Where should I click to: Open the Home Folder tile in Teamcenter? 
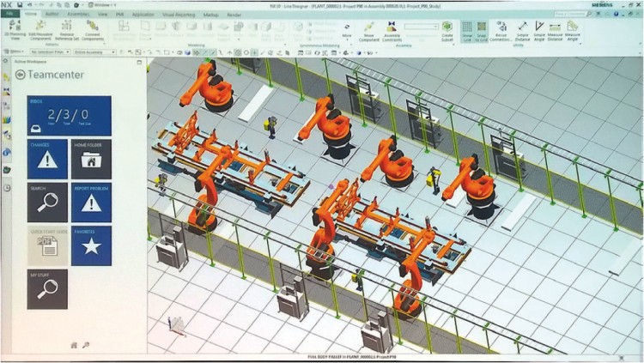pos(91,158)
